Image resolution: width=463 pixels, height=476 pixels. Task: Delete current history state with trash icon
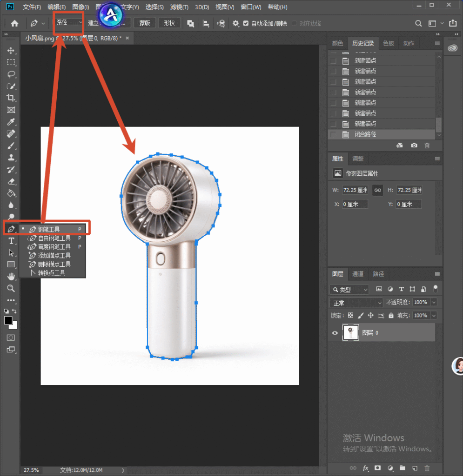(x=427, y=145)
